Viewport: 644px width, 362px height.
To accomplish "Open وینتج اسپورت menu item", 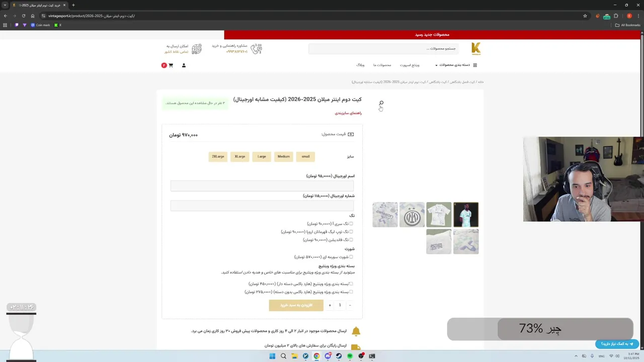I will [x=410, y=65].
